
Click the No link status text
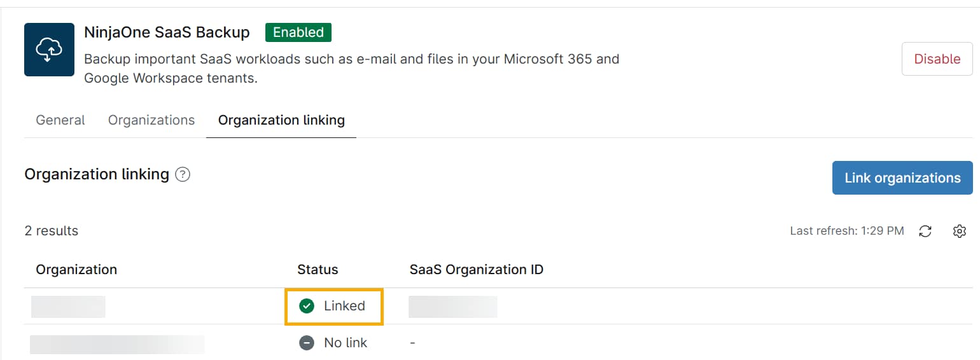click(346, 343)
